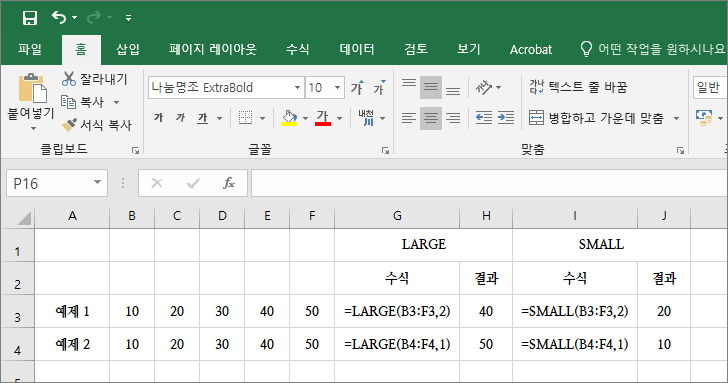Click the decrease indent icon
This screenshot has width=728, height=383.
(x=484, y=118)
